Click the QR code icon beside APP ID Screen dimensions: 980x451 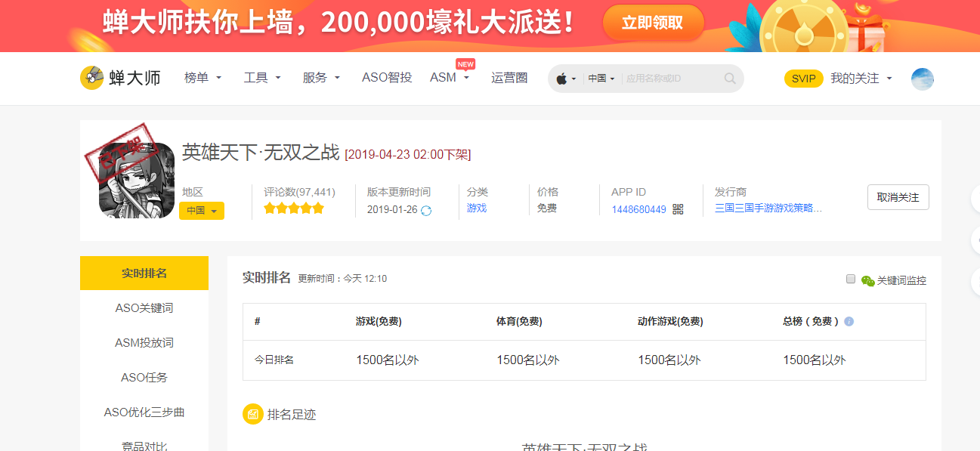678,209
